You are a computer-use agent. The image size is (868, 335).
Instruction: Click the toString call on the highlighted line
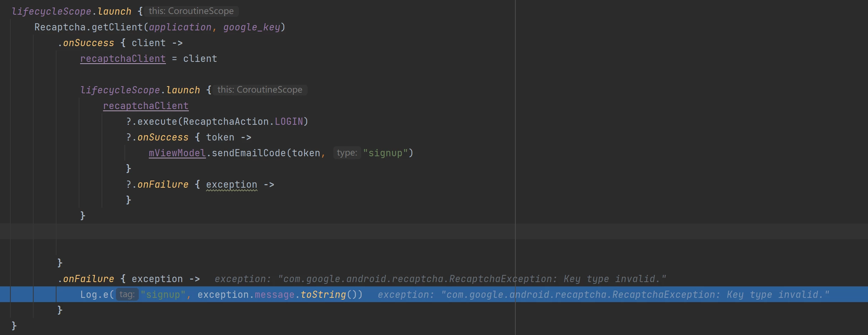tap(323, 295)
